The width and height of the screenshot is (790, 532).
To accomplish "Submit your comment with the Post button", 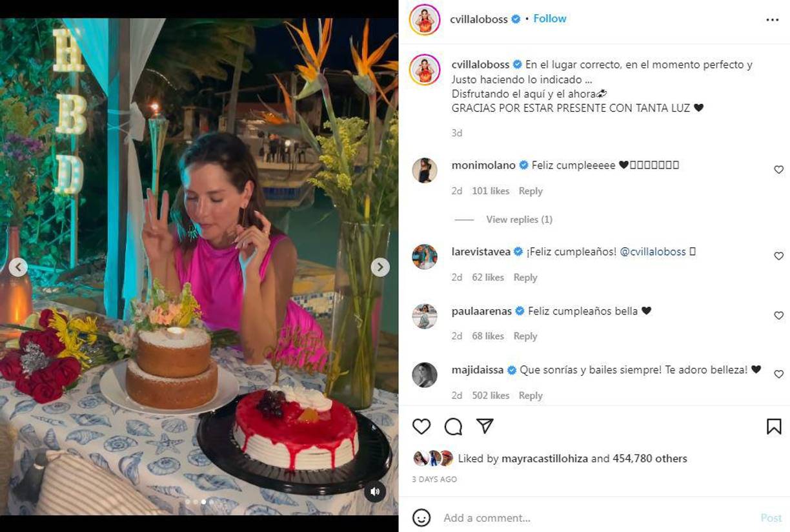I will tap(771, 517).
